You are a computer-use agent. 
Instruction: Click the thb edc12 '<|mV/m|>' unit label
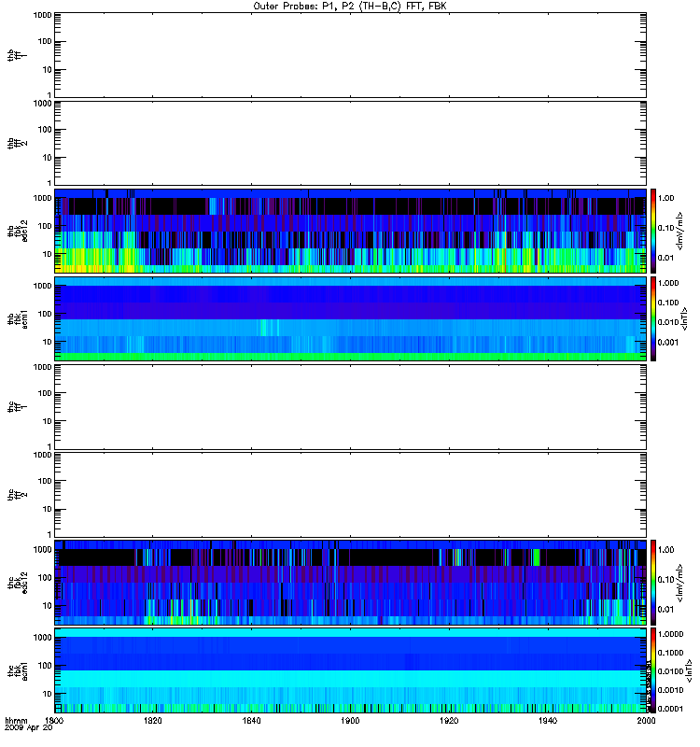coord(680,231)
